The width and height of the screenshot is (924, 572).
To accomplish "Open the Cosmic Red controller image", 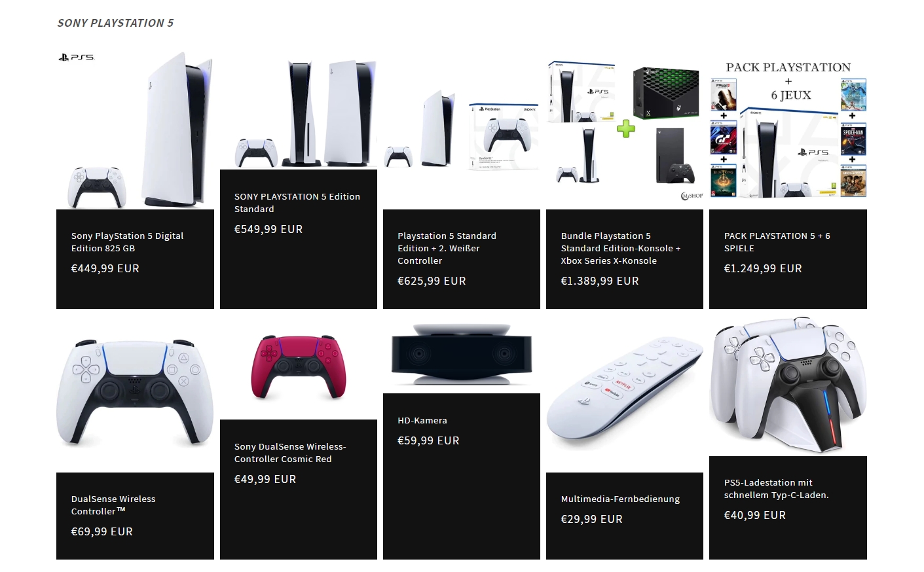I will 299,367.
